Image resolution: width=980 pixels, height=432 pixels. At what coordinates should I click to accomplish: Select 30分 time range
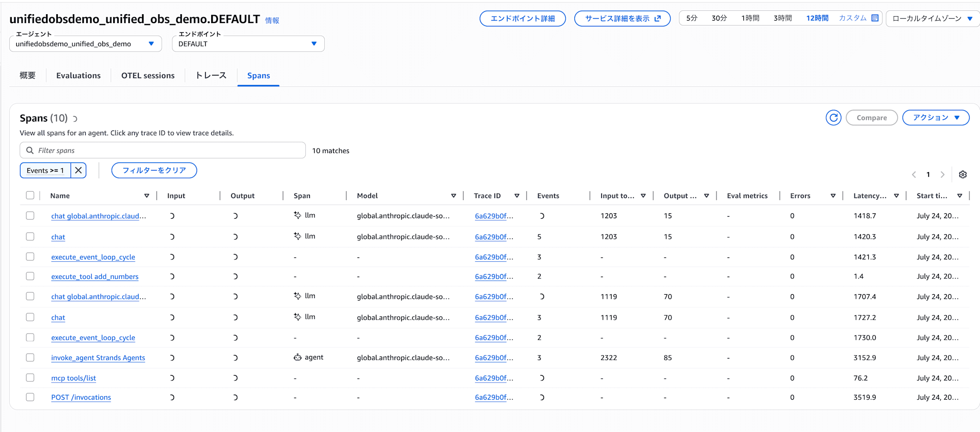point(719,18)
